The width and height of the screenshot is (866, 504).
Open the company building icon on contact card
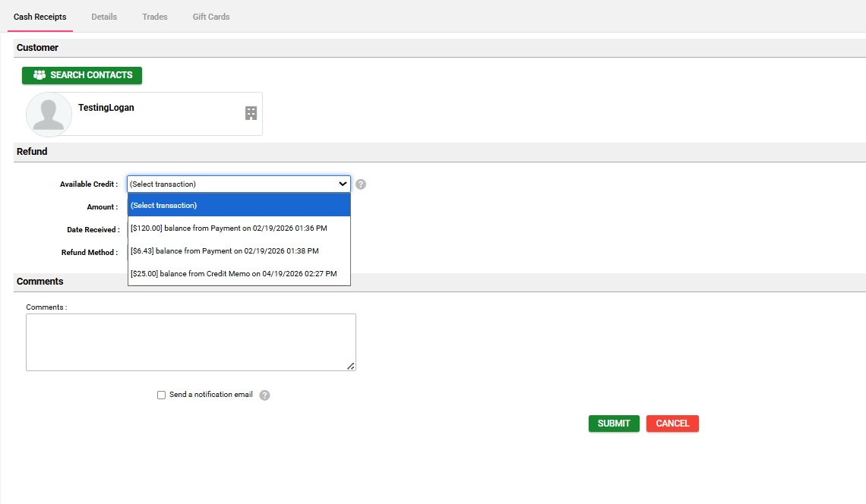251,113
